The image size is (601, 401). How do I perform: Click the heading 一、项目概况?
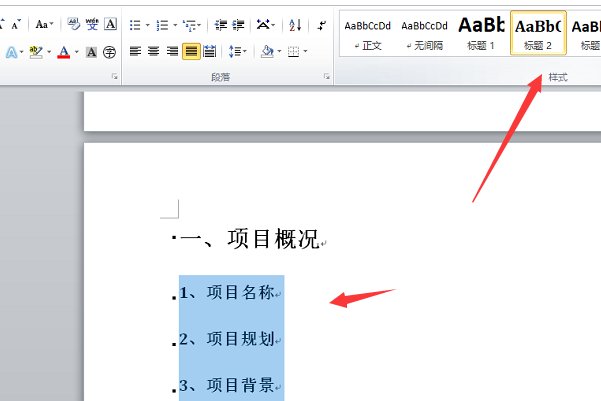coord(250,239)
